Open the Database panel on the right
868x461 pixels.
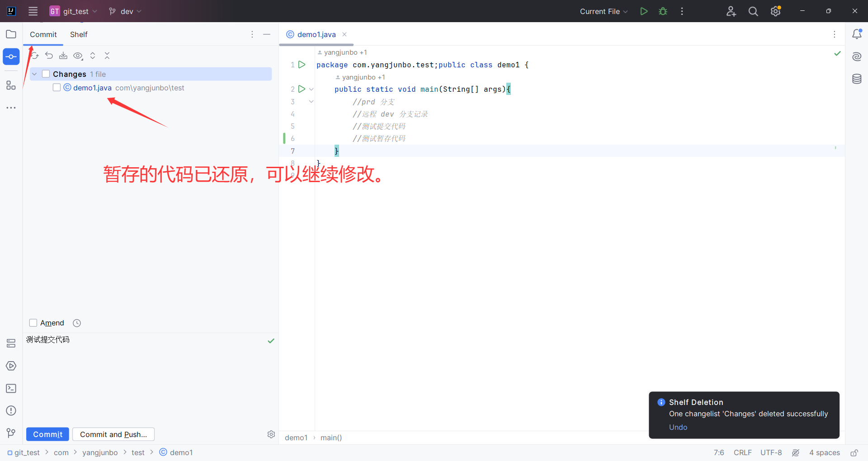click(x=857, y=79)
